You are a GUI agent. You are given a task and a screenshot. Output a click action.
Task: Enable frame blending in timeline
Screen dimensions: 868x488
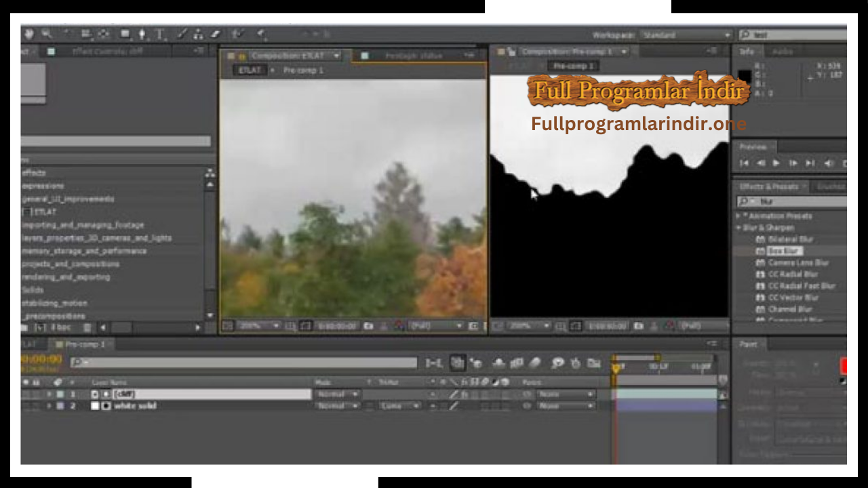point(517,364)
